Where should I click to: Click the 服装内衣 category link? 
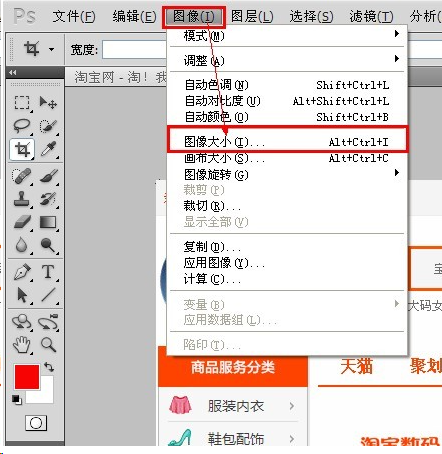236,406
